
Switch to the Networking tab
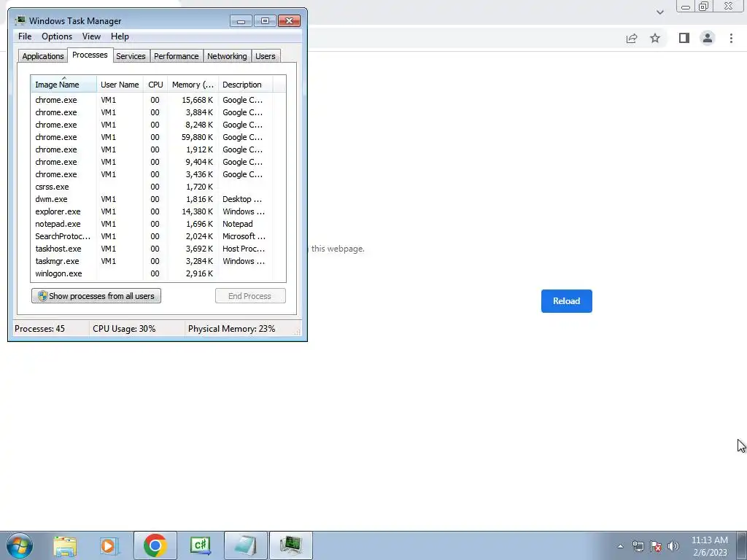[227, 56]
